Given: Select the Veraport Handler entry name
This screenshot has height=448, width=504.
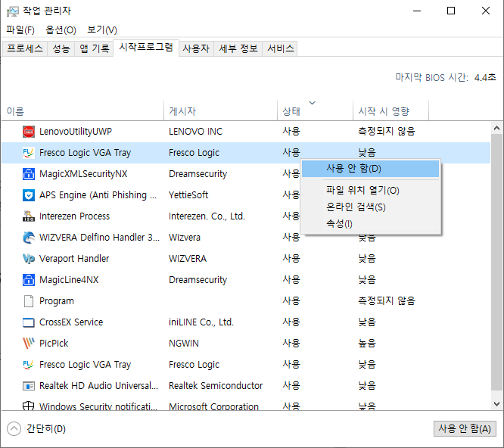Looking at the screenshot, I should 74,259.
